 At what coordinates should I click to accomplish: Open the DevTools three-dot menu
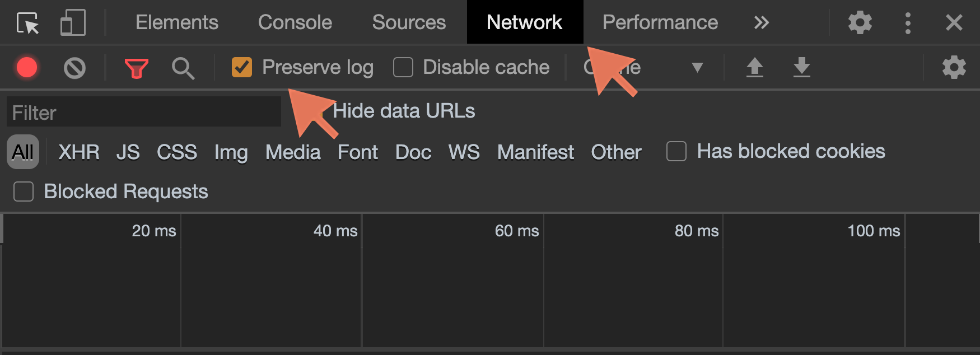[x=908, y=23]
